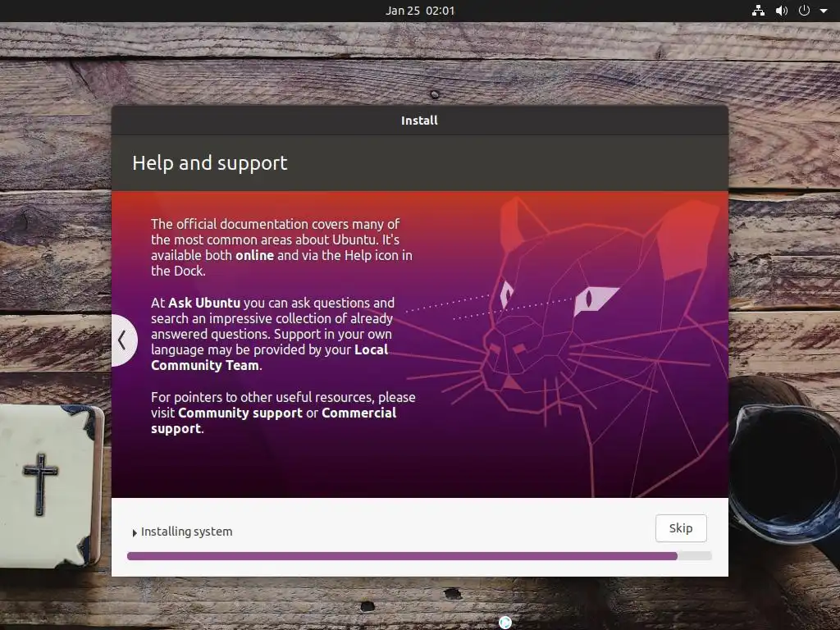Click the 'Installing system' status text

pos(186,532)
